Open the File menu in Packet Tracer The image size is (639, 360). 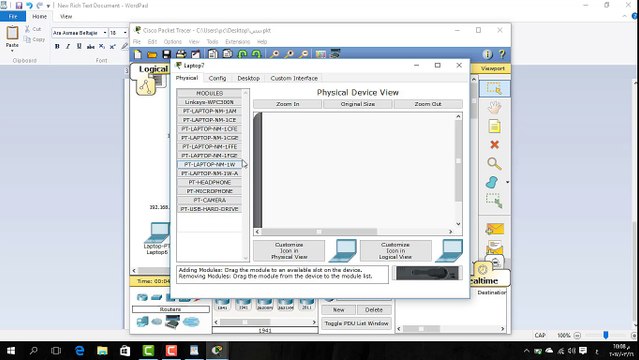click(x=137, y=42)
